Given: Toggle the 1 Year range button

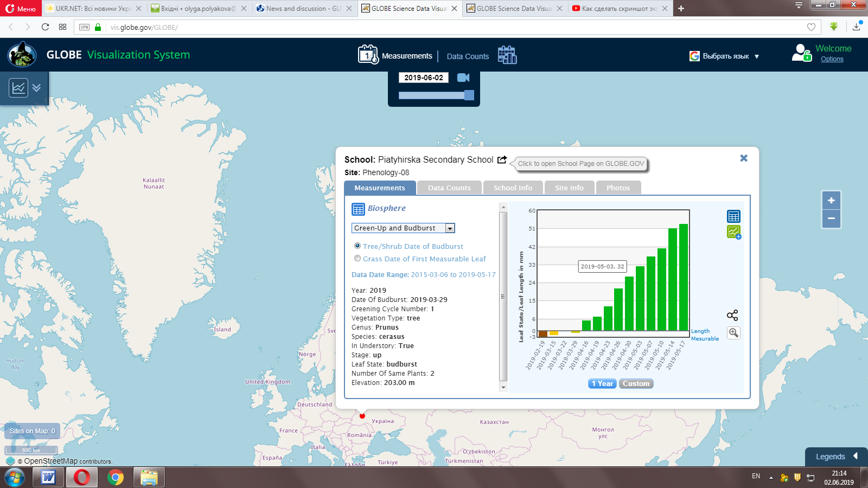Looking at the screenshot, I should 602,383.
